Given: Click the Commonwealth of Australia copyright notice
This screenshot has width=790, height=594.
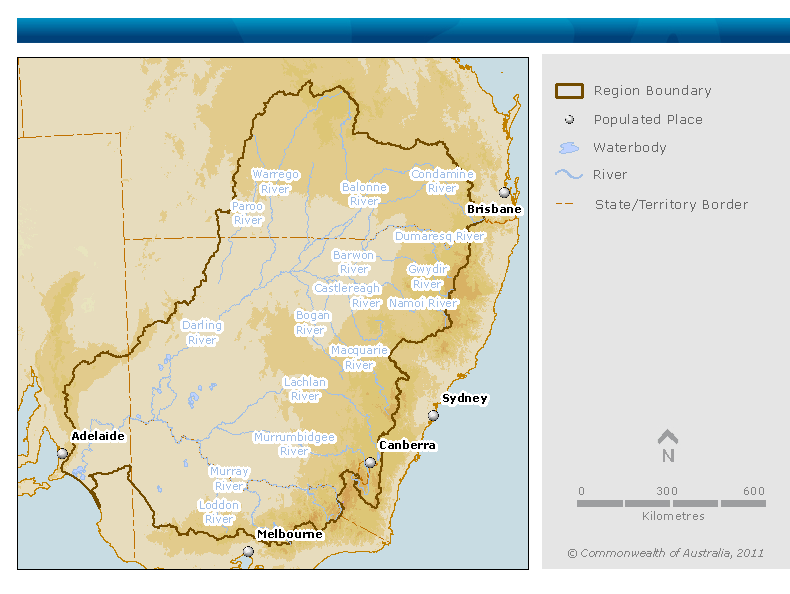Looking at the screenshot, I should [x=666, y=553].
